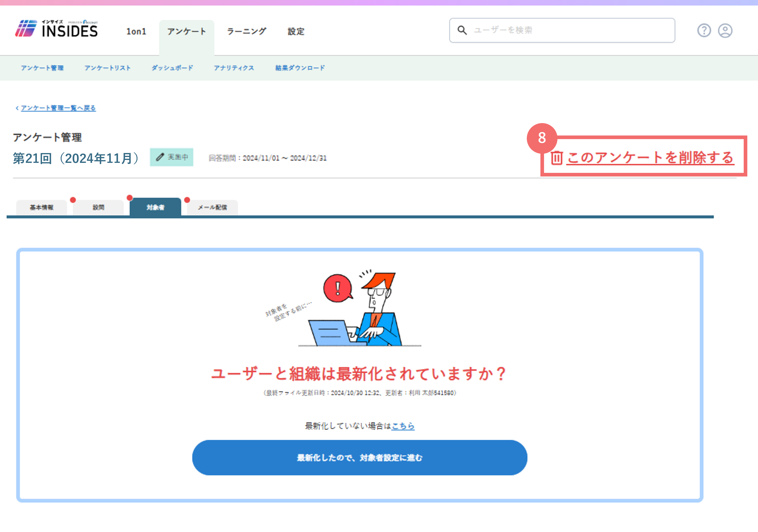The height and width of the screenshot is (532, 758).
Task: Switch to the 基本情報 tab
Action: [x=42, y=207]
